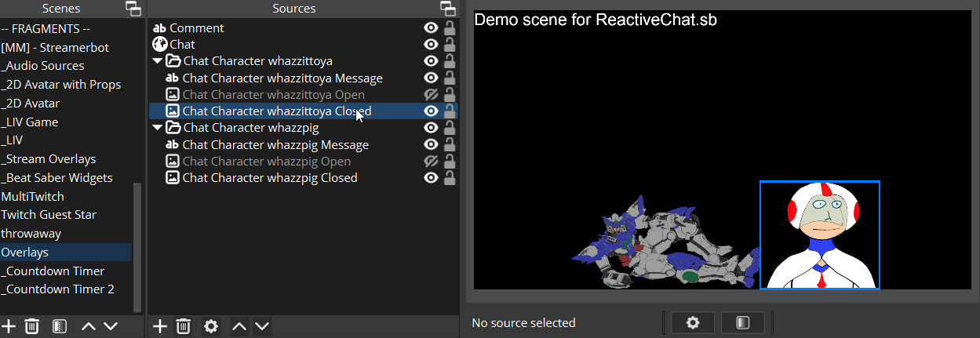Delete selected scene with Scenes trash icon
Viewport: 980px width, 338px height.
point(32,326)
